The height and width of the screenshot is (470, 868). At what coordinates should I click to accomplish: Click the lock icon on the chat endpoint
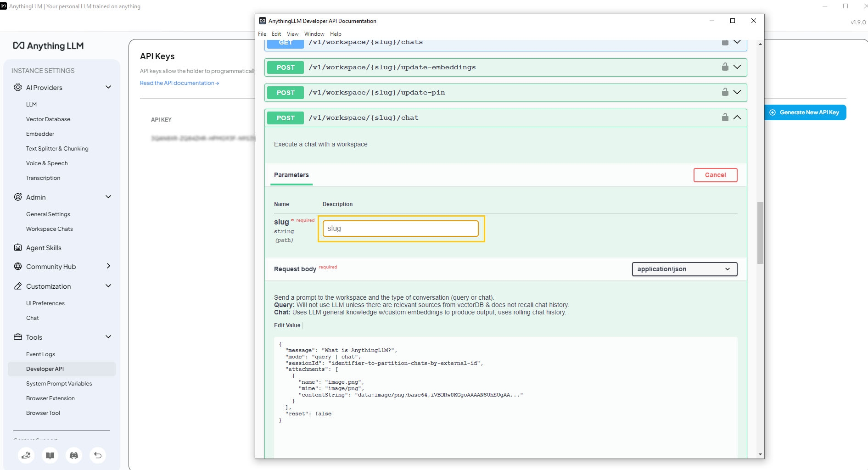(x=725, y=117)
